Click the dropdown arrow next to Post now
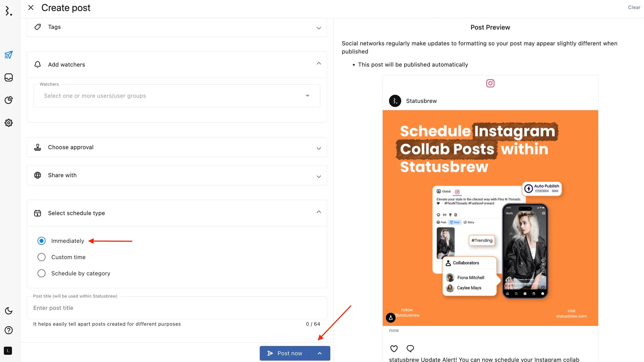This screenshot has width=644, height=362. (320, 353)
